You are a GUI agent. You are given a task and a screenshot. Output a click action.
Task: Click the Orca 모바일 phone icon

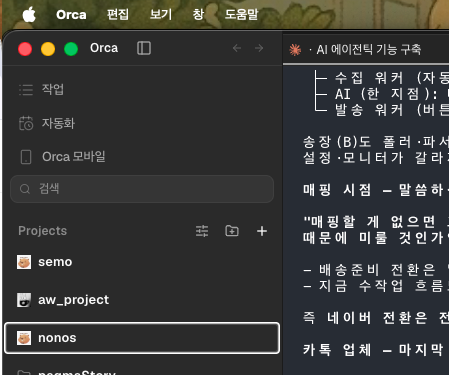point(26,157)
